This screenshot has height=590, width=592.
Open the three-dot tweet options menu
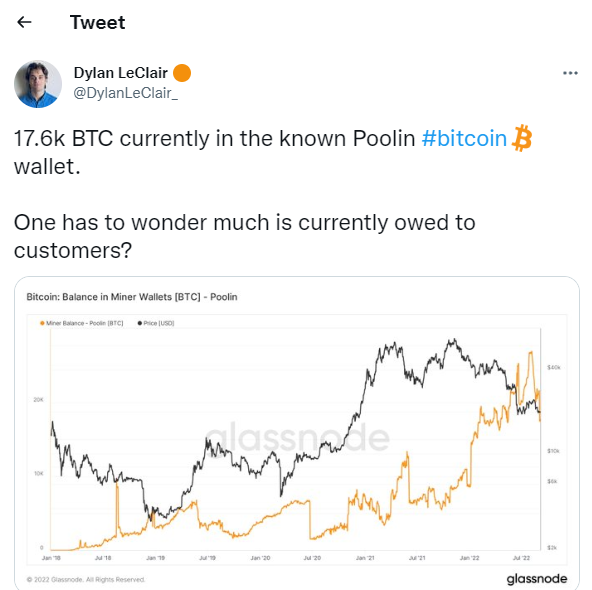click(x=570, y=73)
